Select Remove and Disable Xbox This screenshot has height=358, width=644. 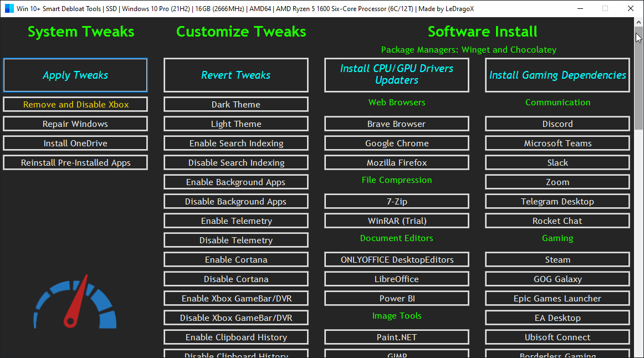75,104
